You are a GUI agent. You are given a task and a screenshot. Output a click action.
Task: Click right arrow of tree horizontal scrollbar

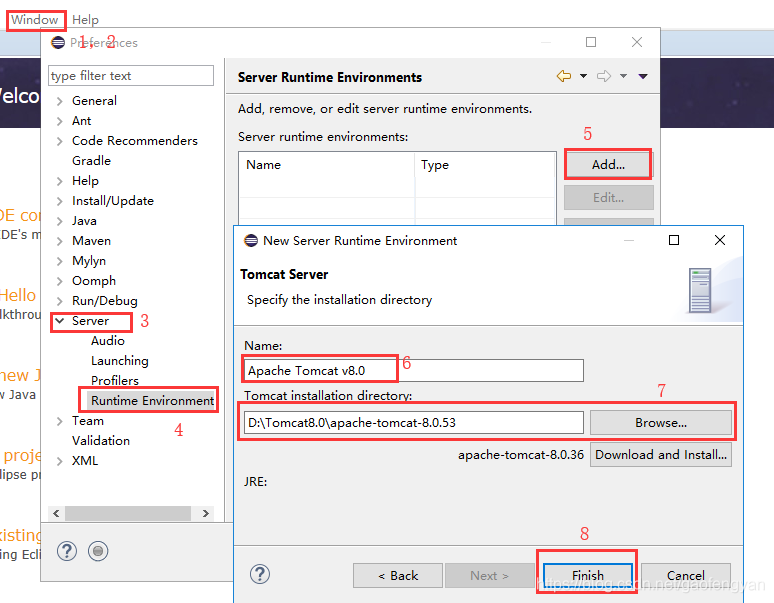(x=206, y=513)
